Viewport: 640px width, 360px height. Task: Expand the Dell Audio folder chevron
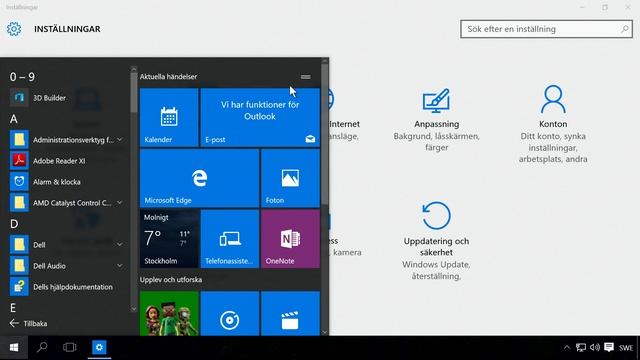pyautogui.click(x=120, y=266)
